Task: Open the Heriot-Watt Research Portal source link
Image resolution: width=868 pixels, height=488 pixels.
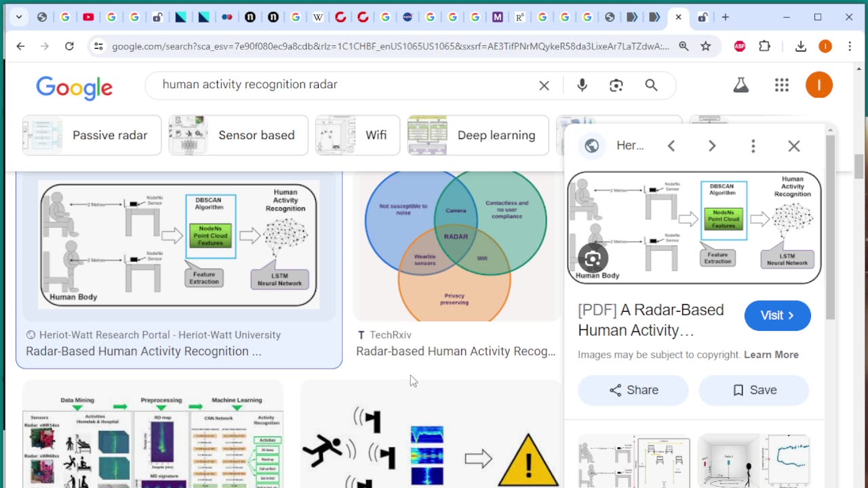Action: [x=153, y=335]
